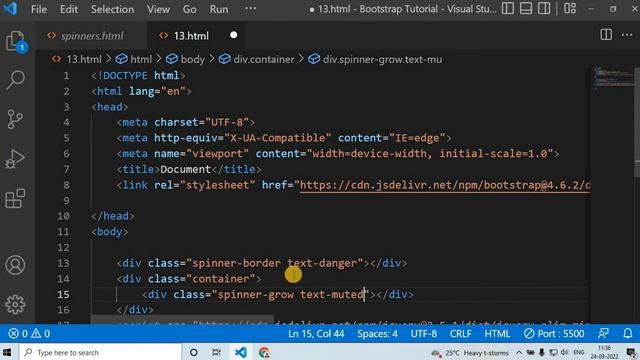Click the ENG language indicator
640x360 pixels.
[579, 353]
